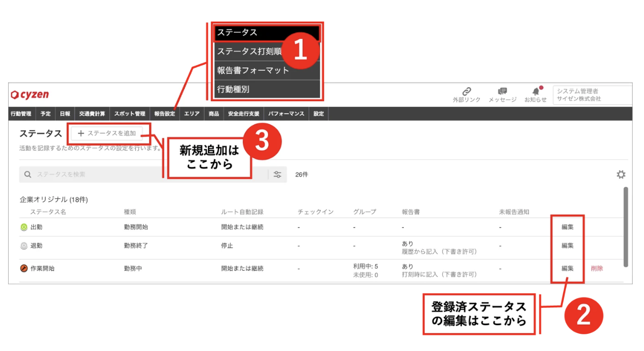Open the 報告設定 menu
Screen dimensions: 644x351
point(165,114)
